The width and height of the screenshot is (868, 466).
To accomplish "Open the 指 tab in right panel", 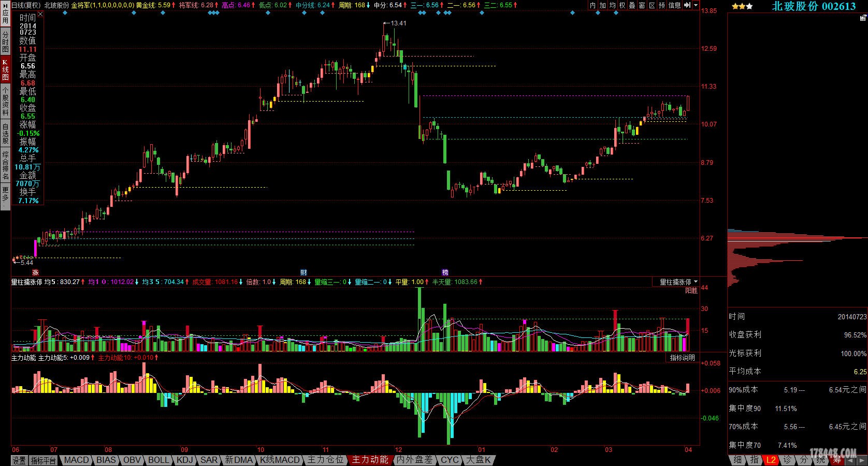I will tap(755, 460).
